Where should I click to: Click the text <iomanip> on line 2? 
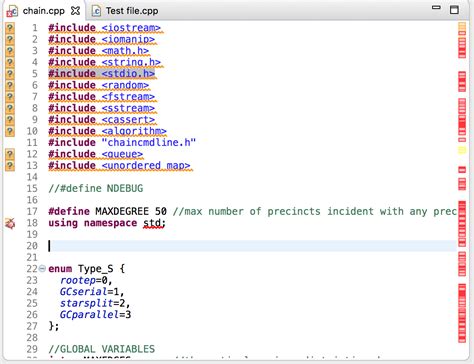(x=128, y=39)
